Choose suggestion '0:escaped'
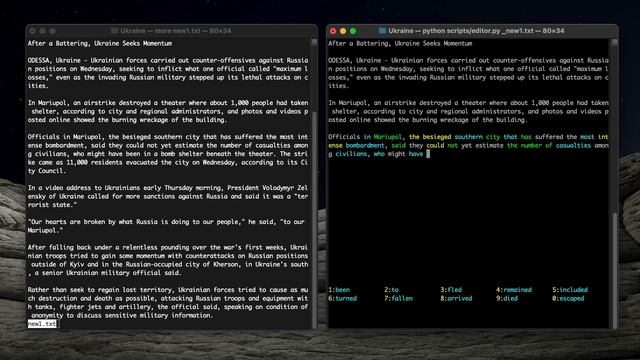The image size is (640, 360). 568,298
